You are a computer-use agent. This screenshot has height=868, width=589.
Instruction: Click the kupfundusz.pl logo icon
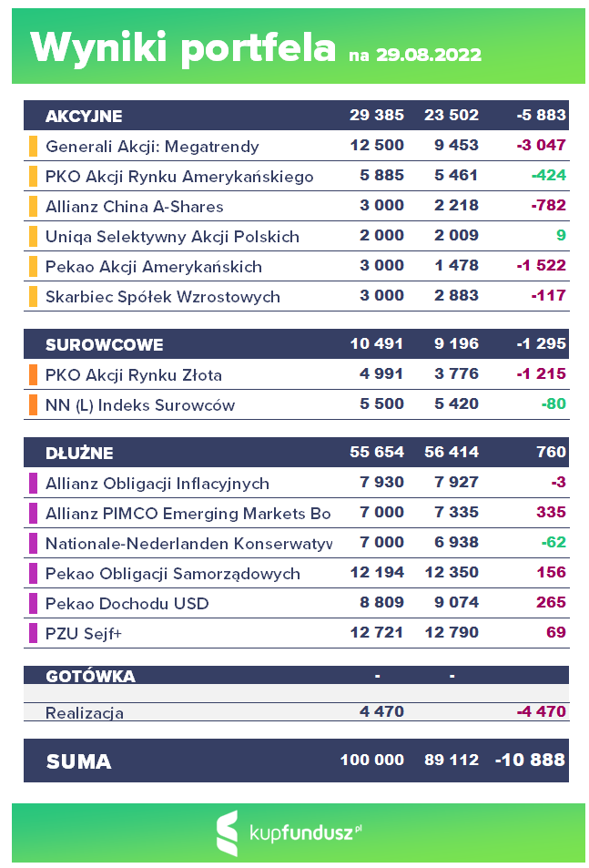[x=228, y=832]
